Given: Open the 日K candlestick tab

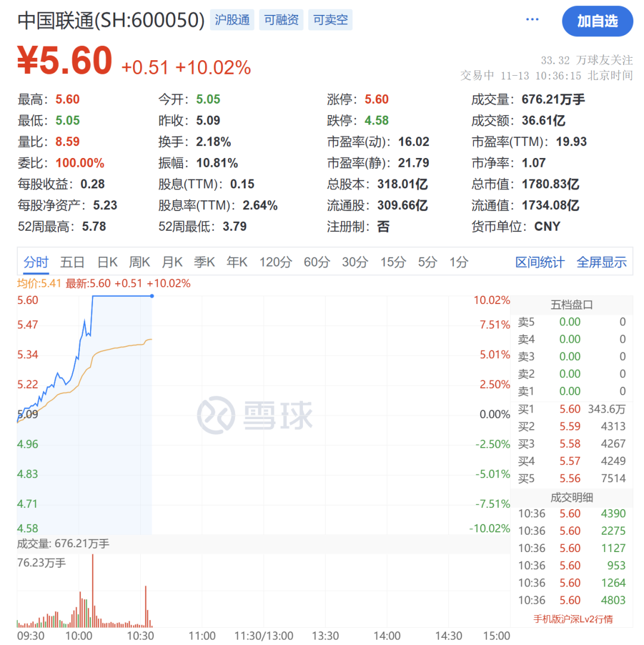Looking at the screenshot, I should coord(107,262).
